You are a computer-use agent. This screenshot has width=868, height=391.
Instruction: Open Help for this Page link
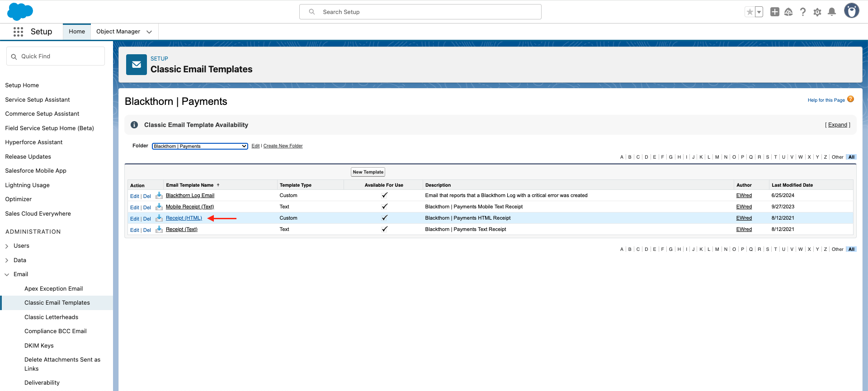[826, 100]
